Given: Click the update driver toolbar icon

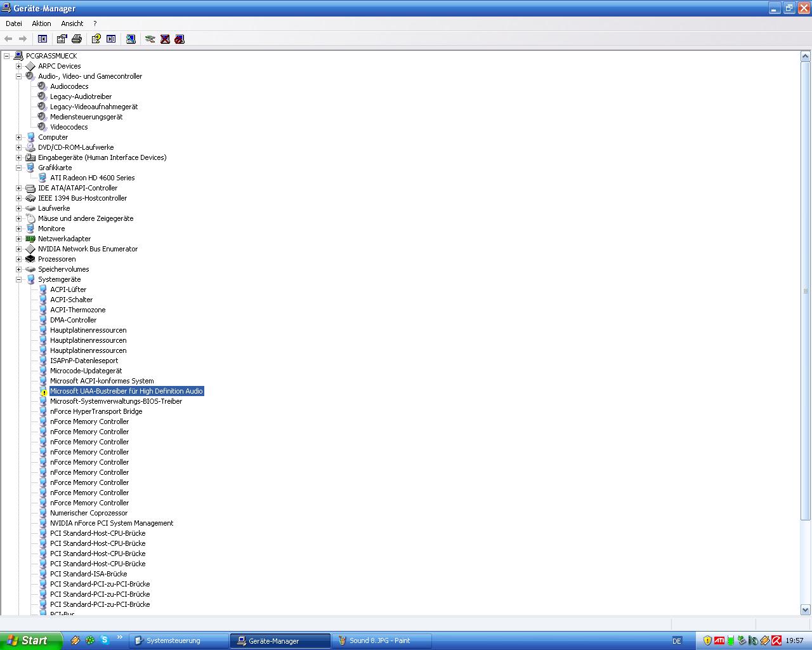Looking at the screenshot, I should [150, 39].
